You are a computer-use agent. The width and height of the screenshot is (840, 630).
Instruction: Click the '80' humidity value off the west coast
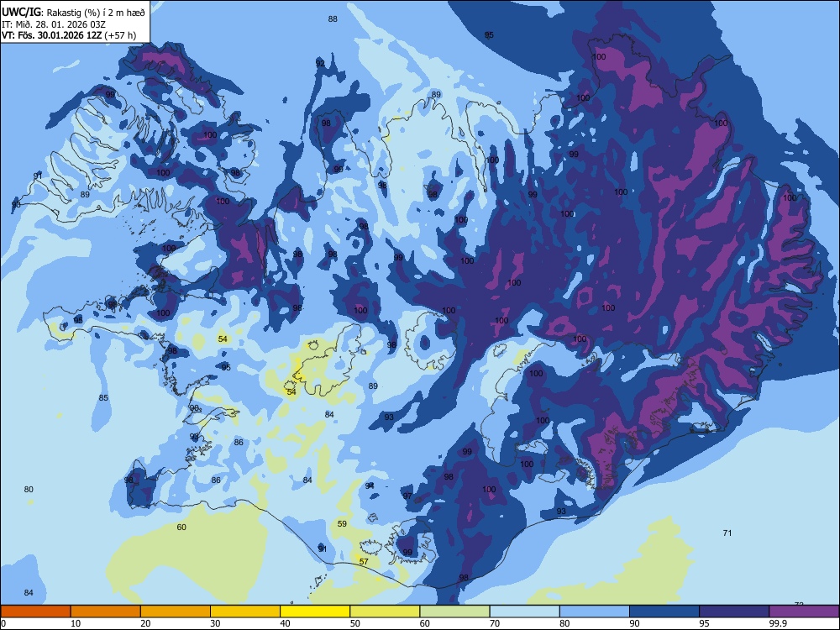point(29,489)
